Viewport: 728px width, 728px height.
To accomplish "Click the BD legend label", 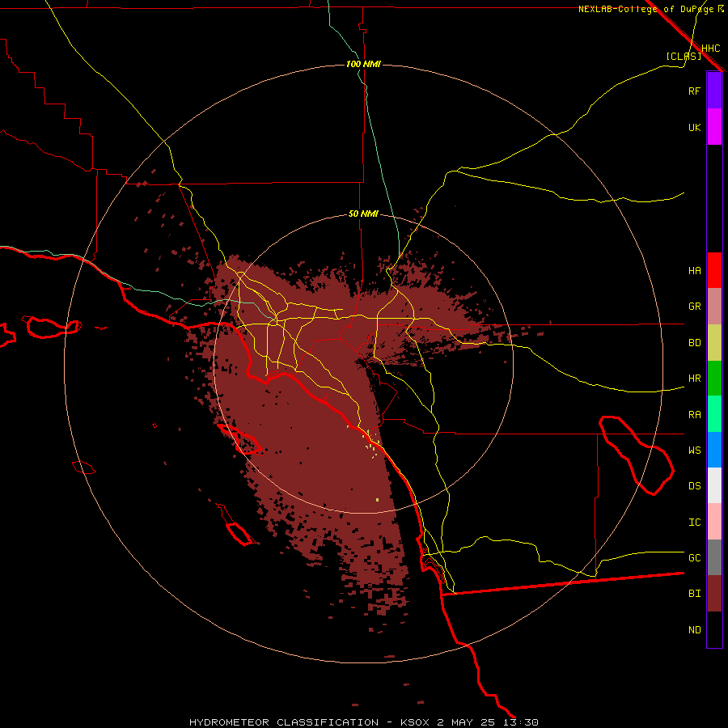I will (x=694, y=343).
